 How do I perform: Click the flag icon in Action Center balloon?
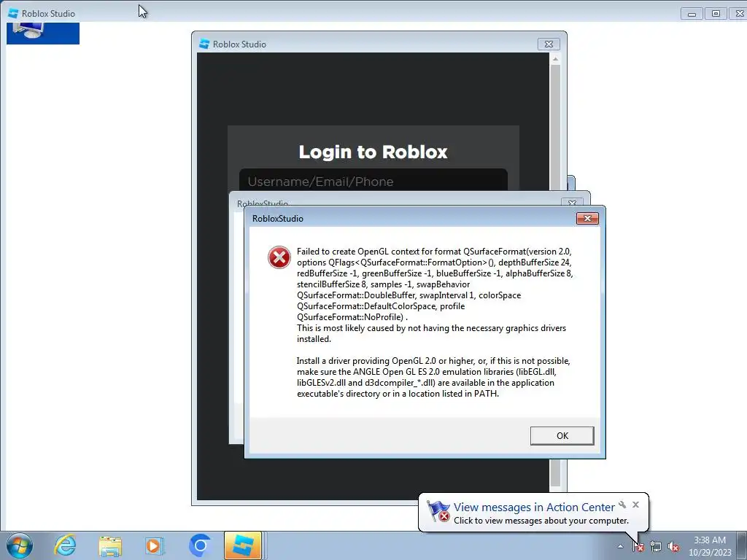[x=438, y=511]
